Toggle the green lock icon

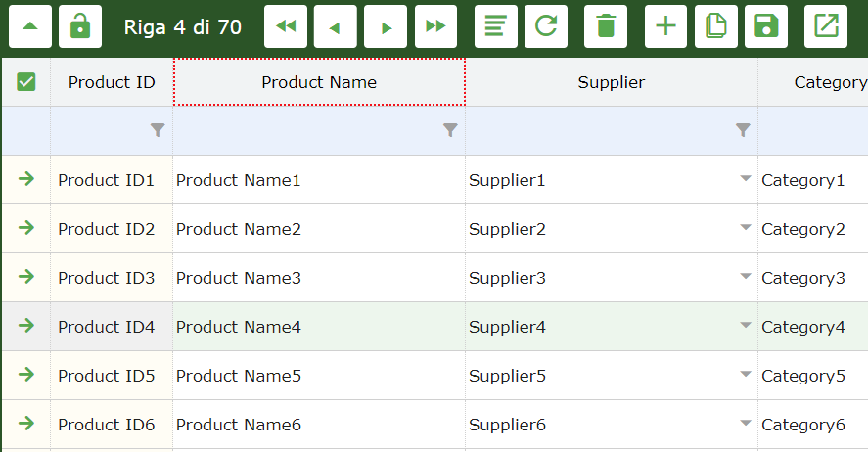click(79, 26)
